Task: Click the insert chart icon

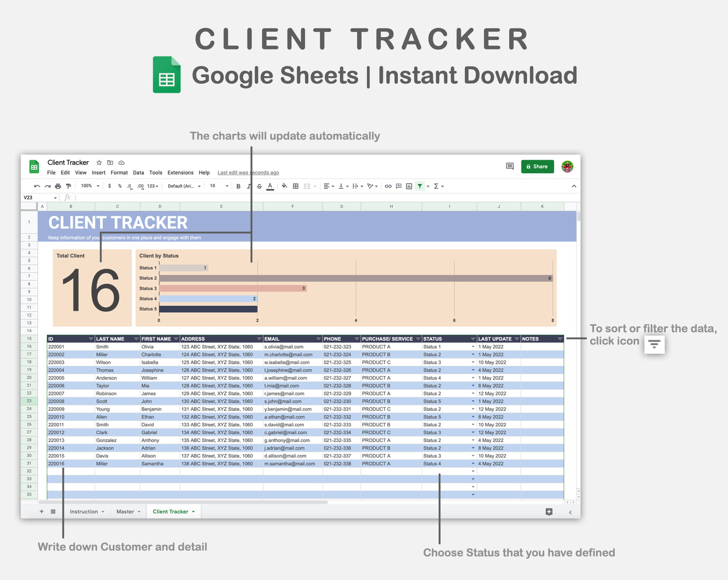Action: click(x=409, y=186)
